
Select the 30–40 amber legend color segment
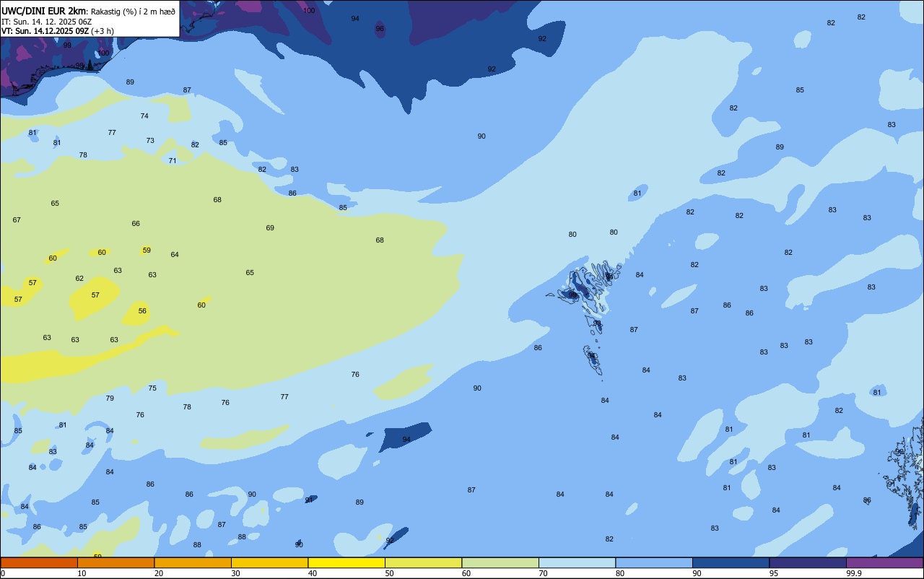click(269, 562)
